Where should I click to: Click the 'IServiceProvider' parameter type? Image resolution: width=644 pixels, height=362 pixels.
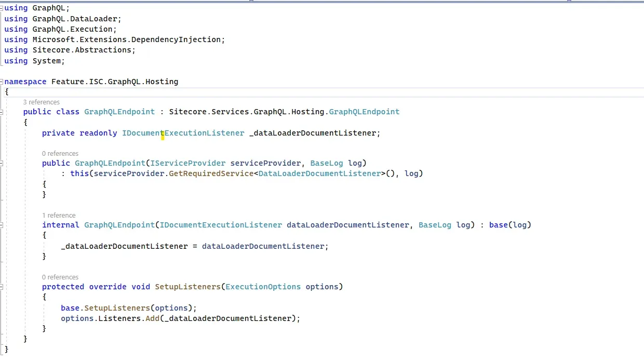tap(188, 163)
